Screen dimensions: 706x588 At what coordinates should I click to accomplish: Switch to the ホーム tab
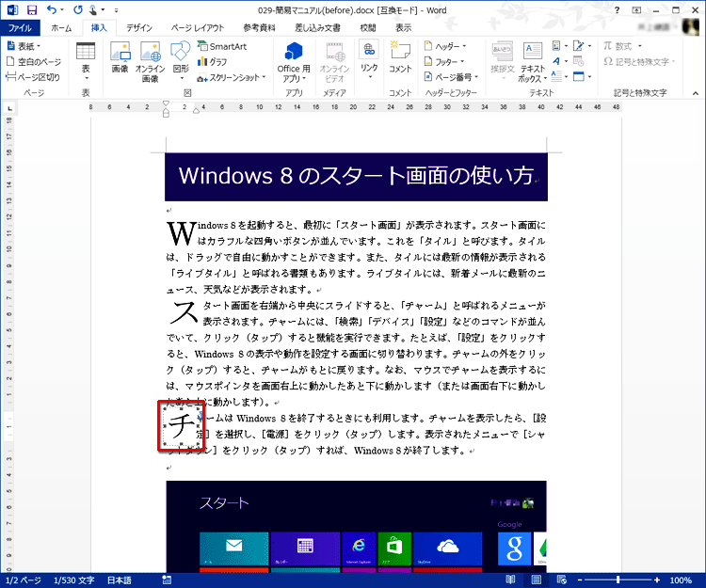[x=61, y=28]
